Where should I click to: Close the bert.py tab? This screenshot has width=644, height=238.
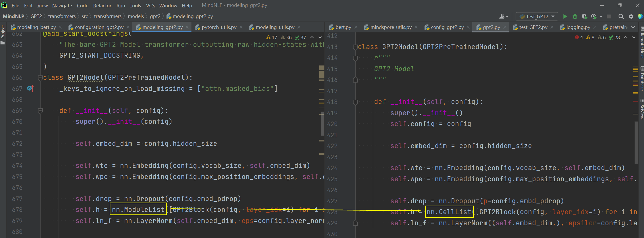[x=356, y=27]
